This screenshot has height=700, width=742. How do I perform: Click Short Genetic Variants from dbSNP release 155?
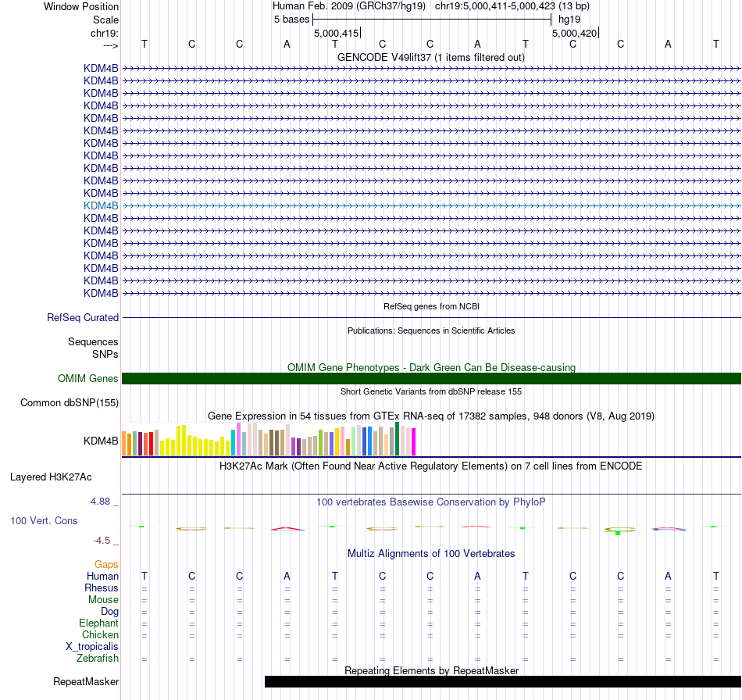431,392
